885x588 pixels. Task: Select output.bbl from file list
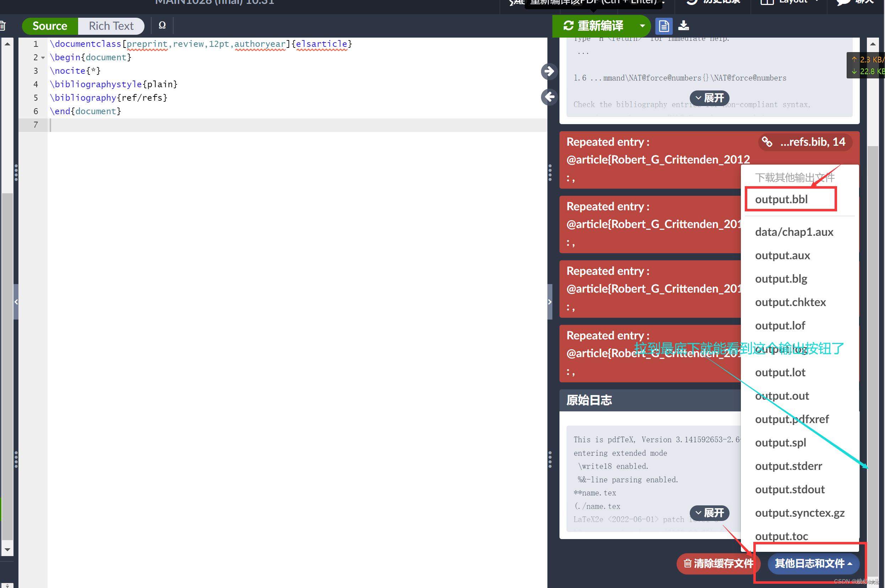click(x=782, y=199)
